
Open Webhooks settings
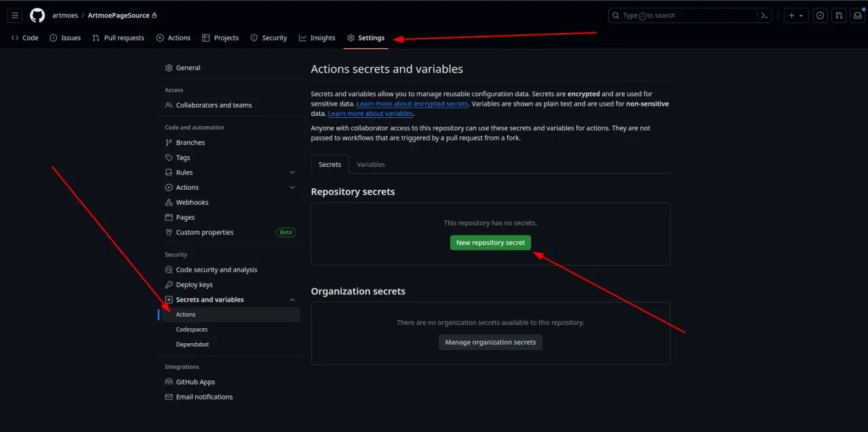point(192,202)
